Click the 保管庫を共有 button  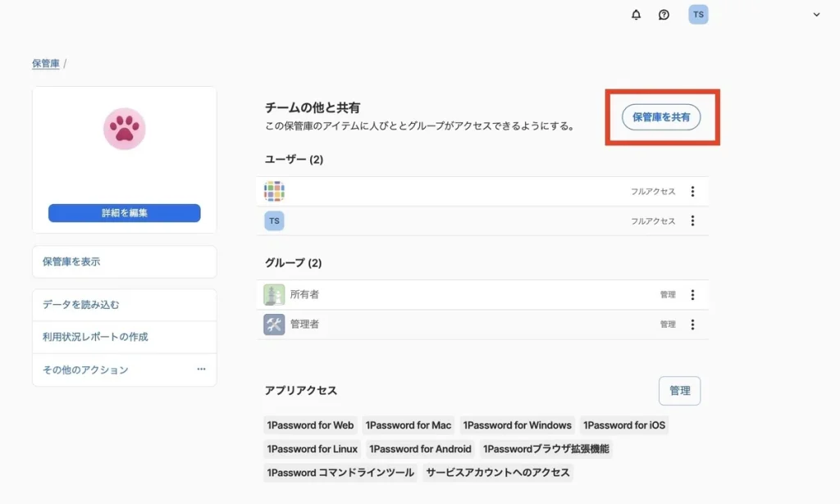tap(661, 117)
